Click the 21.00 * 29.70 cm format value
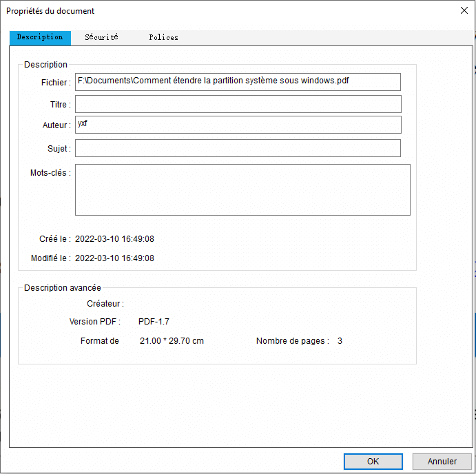Image resolution: width=476 pixels, height=474 pixels. click(x=172, y=341)
